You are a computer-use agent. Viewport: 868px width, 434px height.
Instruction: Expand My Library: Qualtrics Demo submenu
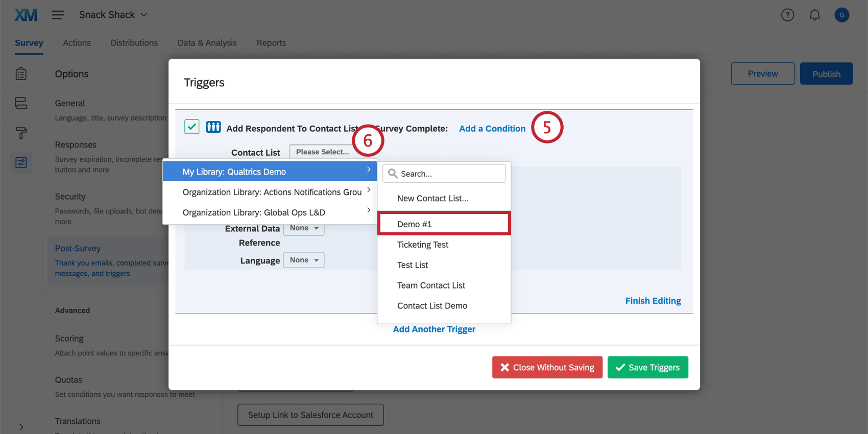pyautogui.click(x=270, y=172)
